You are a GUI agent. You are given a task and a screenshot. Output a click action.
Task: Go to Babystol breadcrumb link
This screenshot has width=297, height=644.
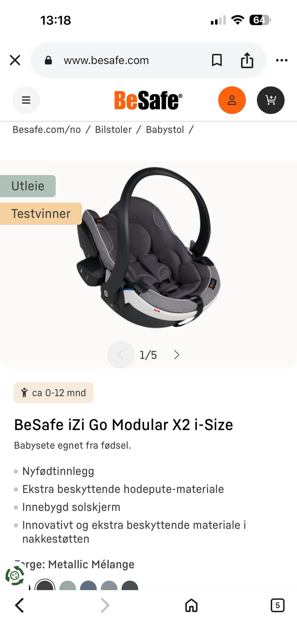click(x=165, y=130)
